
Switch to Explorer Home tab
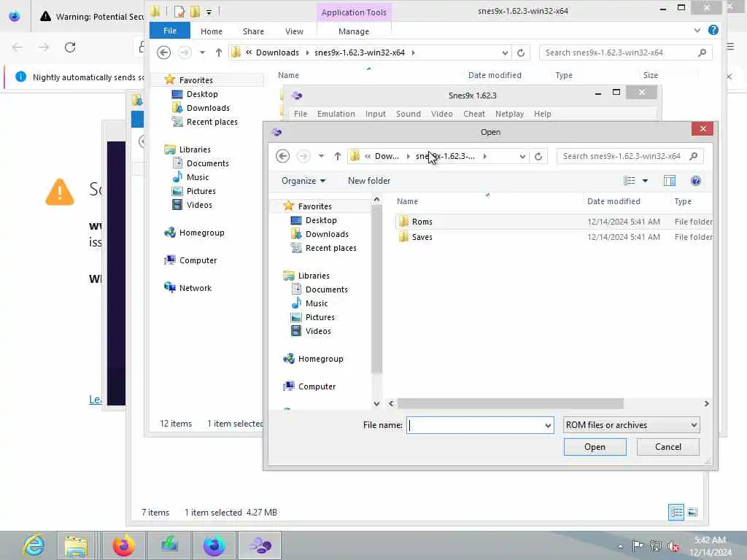pos(212,31)
